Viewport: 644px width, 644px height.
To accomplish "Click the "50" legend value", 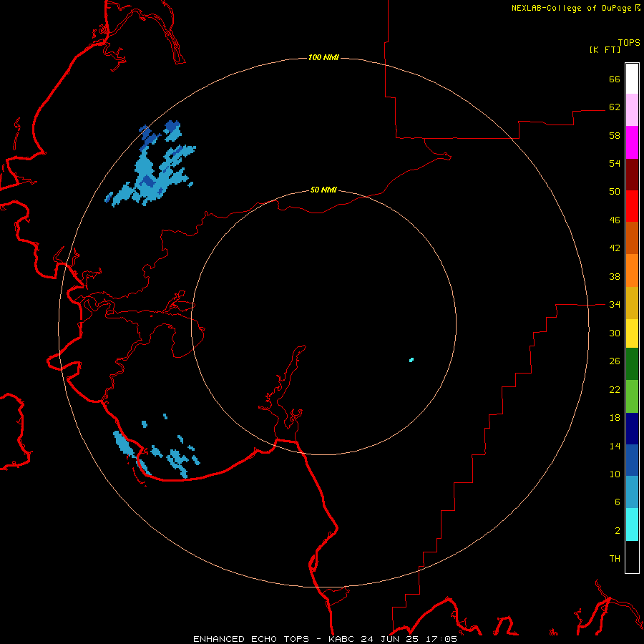I will click(x=615, y=191).
